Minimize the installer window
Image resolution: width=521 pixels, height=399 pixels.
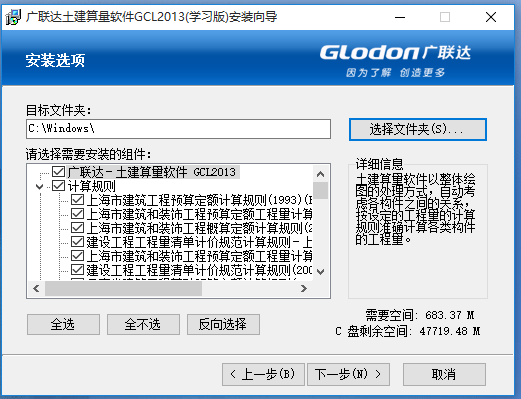click(400, 17)
